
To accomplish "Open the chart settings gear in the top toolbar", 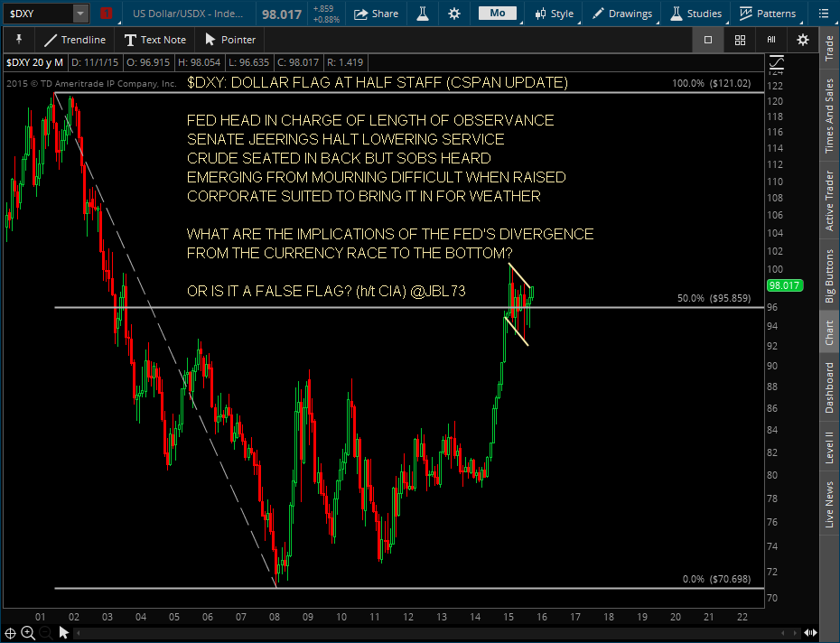I will 453,14.
